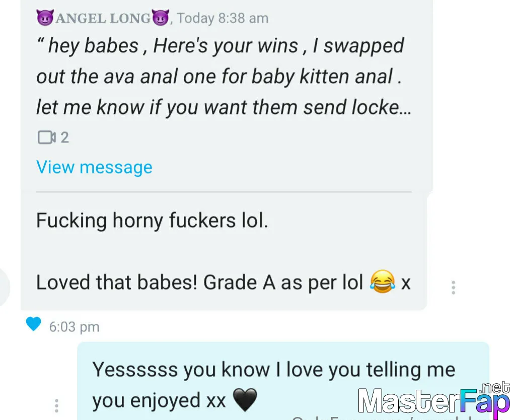
Task: Open three-dot options beside sent message
Action: click(56, 406)
